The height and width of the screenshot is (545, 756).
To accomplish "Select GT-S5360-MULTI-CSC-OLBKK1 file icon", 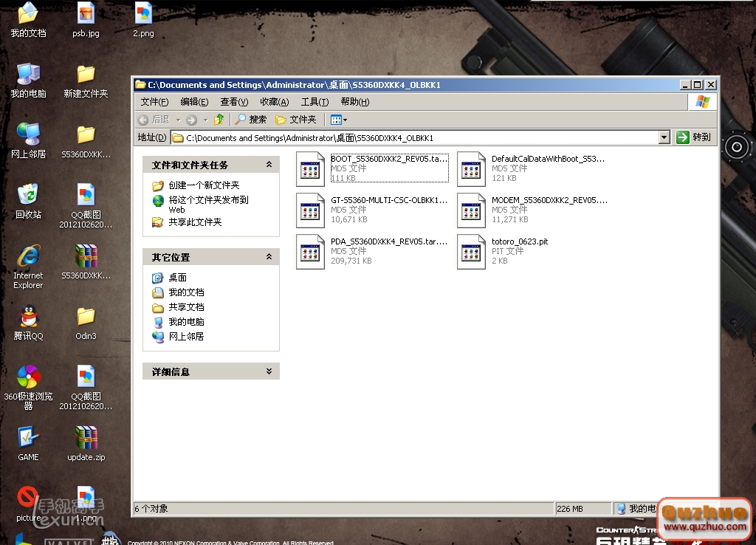I will click(310, 210).
